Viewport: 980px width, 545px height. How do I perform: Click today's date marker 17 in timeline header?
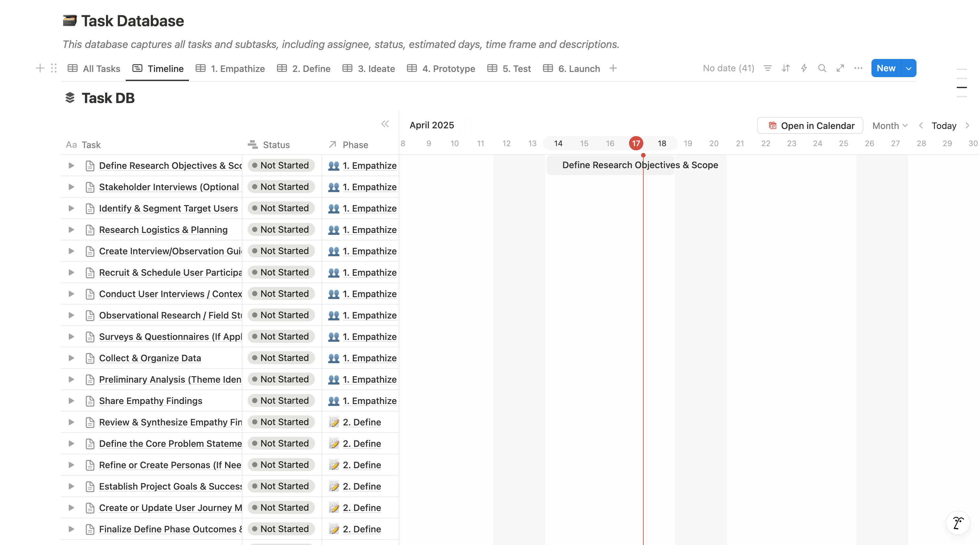pos(636,144)
